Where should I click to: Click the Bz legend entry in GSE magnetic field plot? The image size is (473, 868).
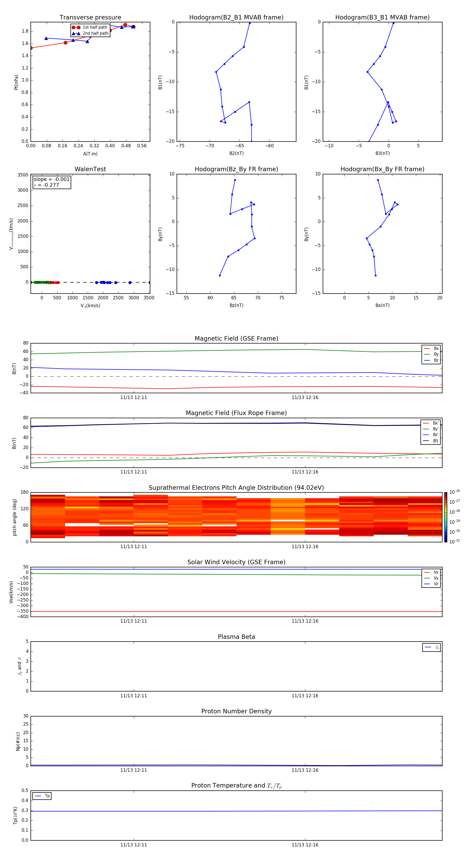[431, 361]
